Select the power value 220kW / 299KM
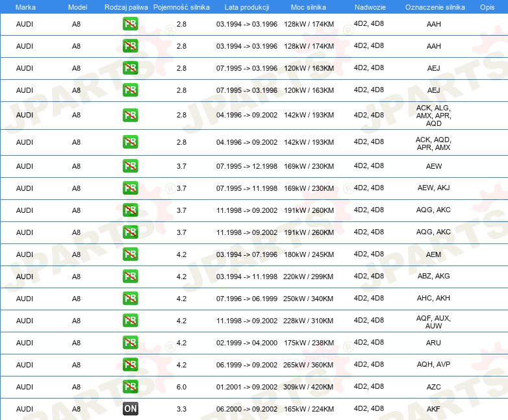 click(x=308, y=277)
